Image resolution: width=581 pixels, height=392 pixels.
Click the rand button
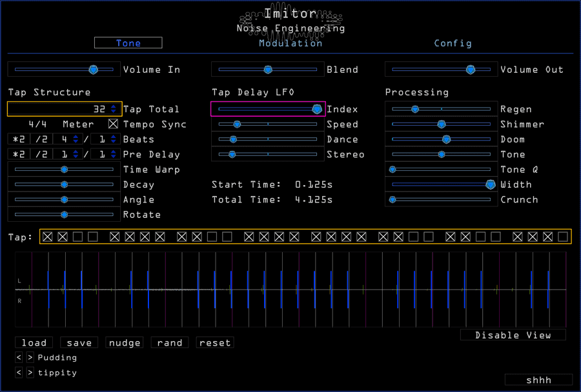(170, 343)
